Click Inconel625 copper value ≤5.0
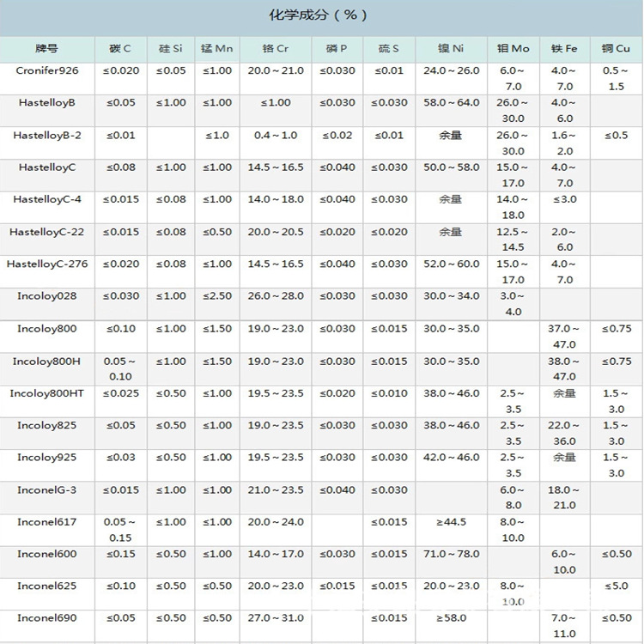The width and height of the screenshot is (644, 644). [616, 586]
